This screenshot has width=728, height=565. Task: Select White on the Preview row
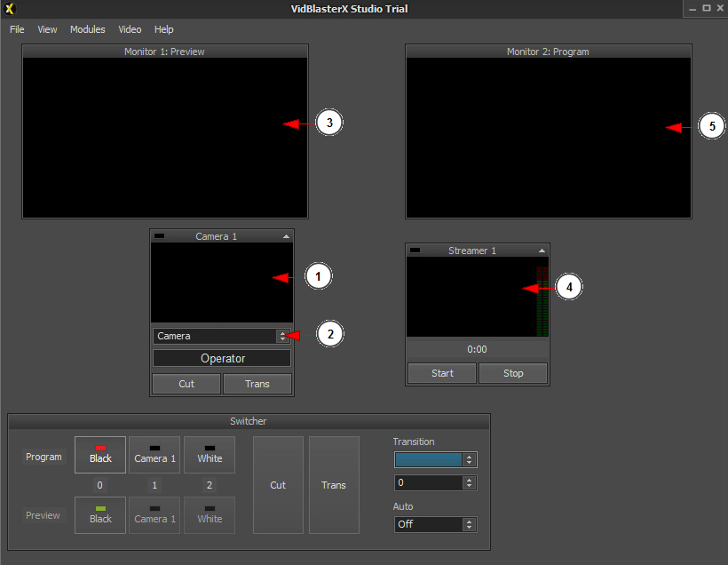point(210,515)
